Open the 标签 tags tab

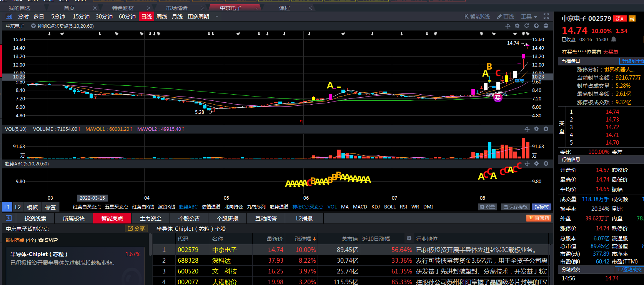pos(50,207)
